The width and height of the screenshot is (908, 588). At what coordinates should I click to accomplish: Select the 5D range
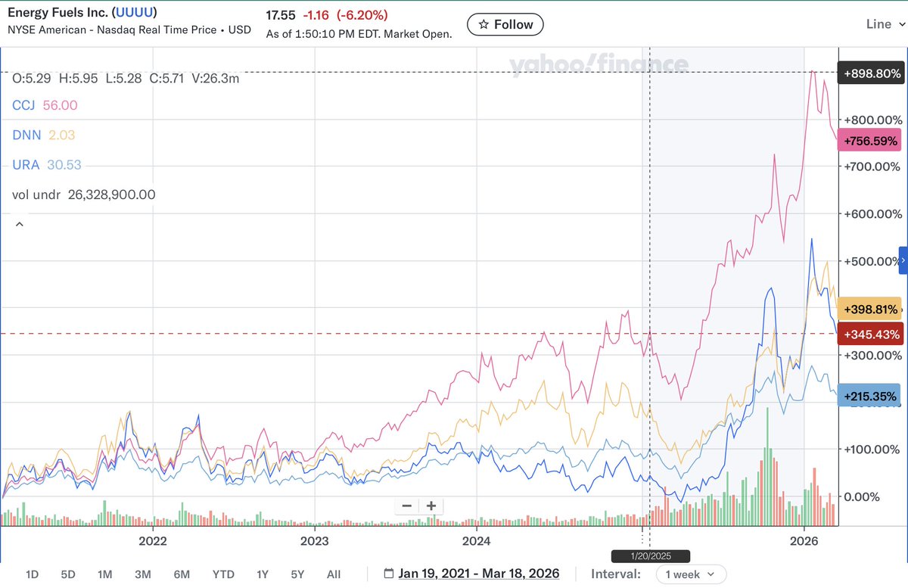68,574
